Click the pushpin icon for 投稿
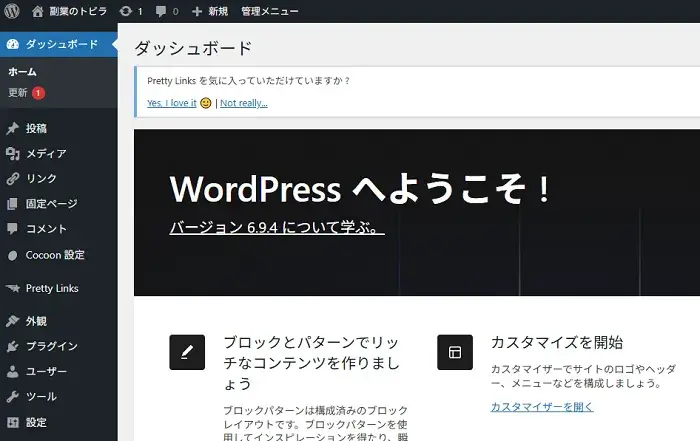The image size is (700, 441). 12,129
